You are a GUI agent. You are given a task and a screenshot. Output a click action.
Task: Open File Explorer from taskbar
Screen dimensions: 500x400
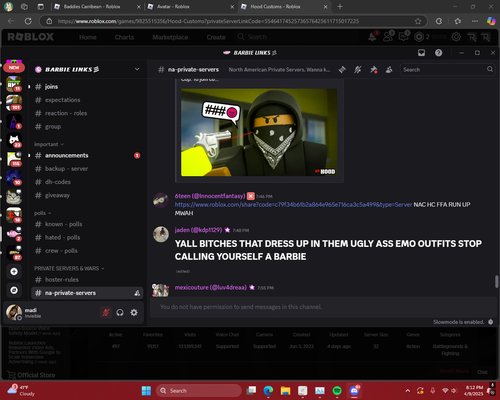(285, 391)
